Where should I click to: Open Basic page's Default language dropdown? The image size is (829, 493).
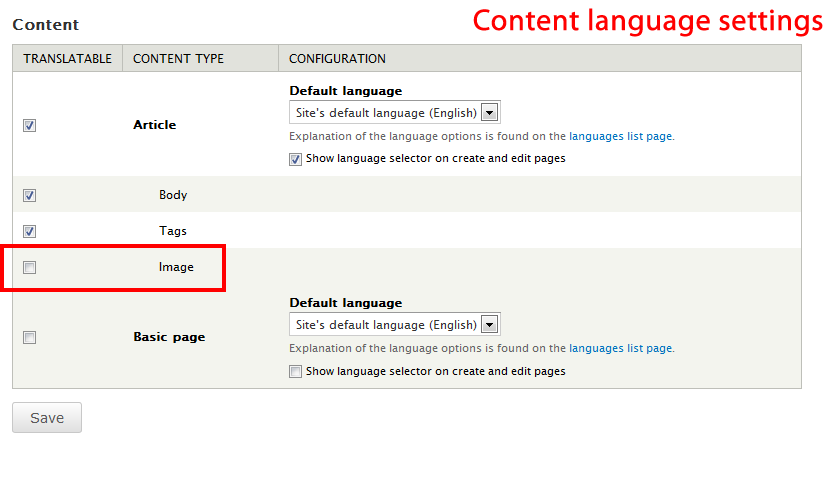(x=394, y=325)
